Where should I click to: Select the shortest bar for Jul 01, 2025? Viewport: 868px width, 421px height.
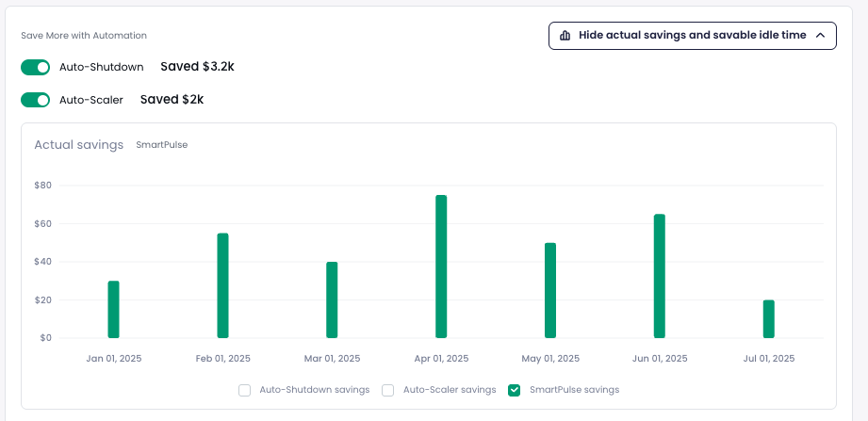point(769,319)
